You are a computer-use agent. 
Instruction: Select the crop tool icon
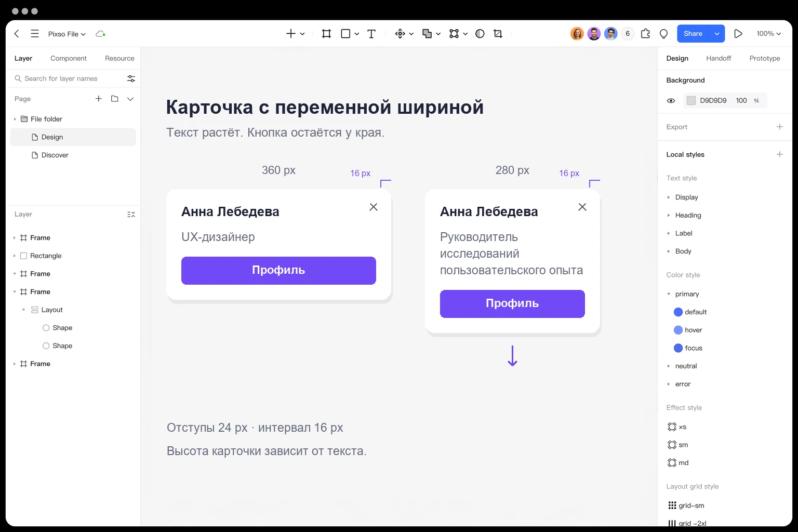(498, 34)
